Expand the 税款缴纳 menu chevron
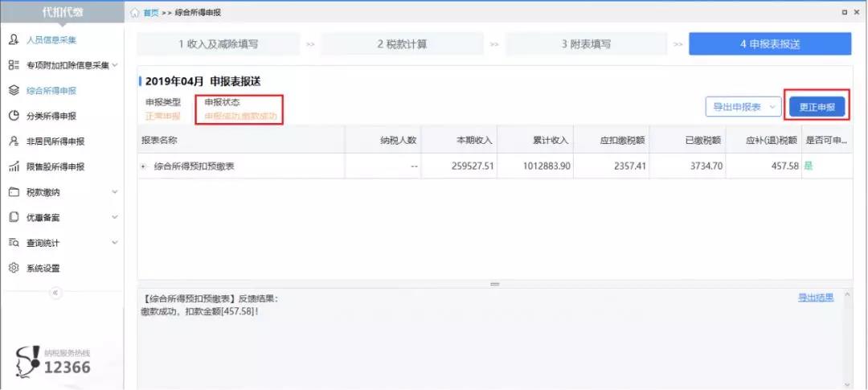Viewport: 868px width, 390px height. [114, 192]
